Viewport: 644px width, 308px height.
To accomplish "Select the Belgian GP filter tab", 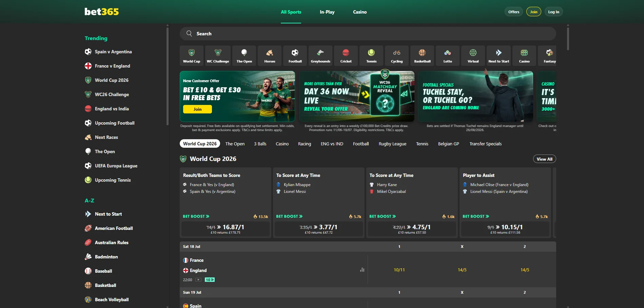I will 448,144.
